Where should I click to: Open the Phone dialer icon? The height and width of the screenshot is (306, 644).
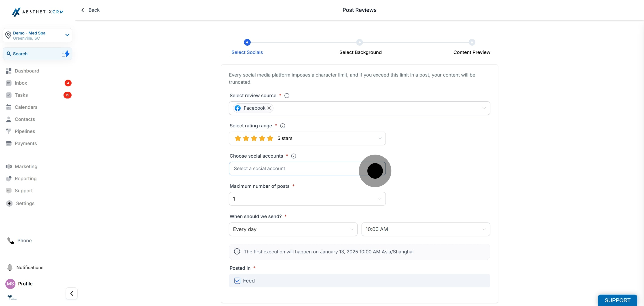(11, 240)
